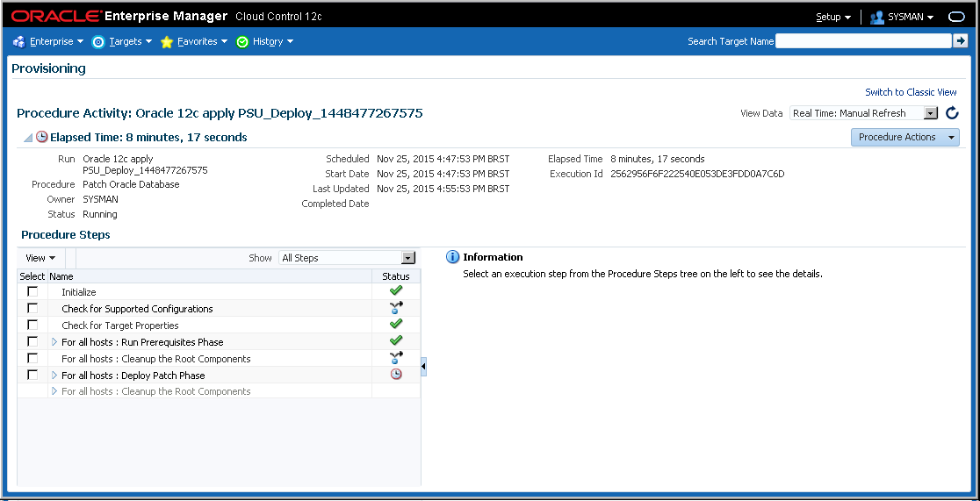980x501 pixels.
Task: Click the Select column header
Action: [x=32, y=276]
